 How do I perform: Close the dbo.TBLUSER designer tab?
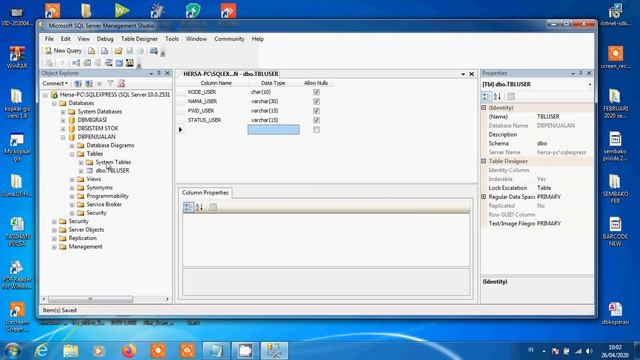(x=471, y=74)
